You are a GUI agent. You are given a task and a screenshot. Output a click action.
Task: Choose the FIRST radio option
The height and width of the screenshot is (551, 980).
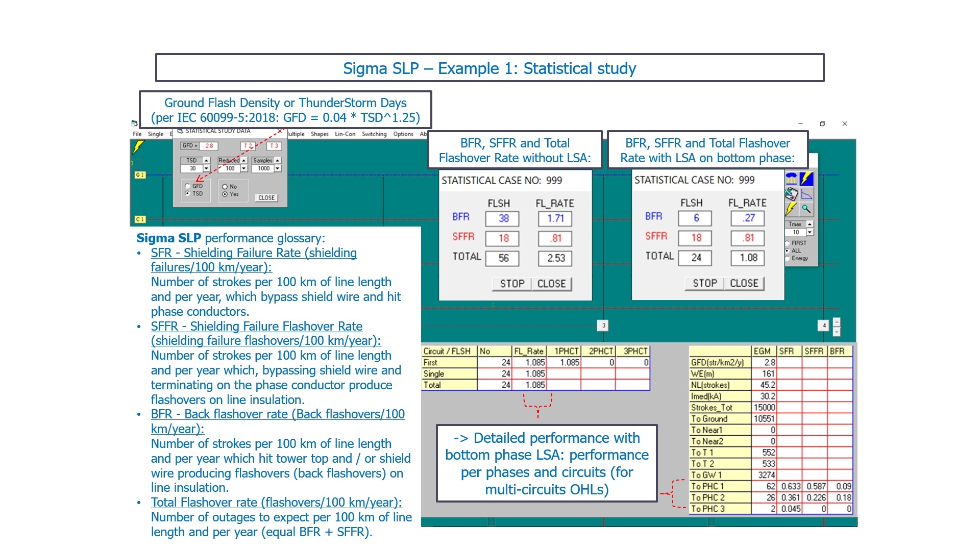(788, 243)
